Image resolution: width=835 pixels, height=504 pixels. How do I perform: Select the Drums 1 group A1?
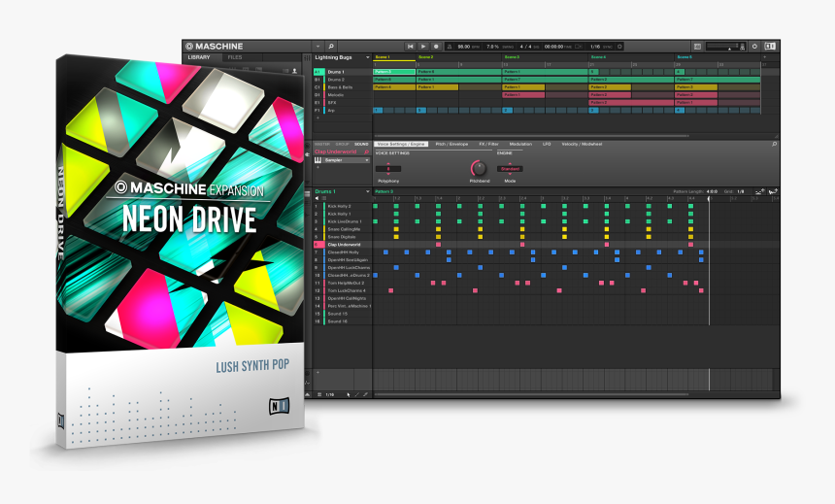pos(343,72)
